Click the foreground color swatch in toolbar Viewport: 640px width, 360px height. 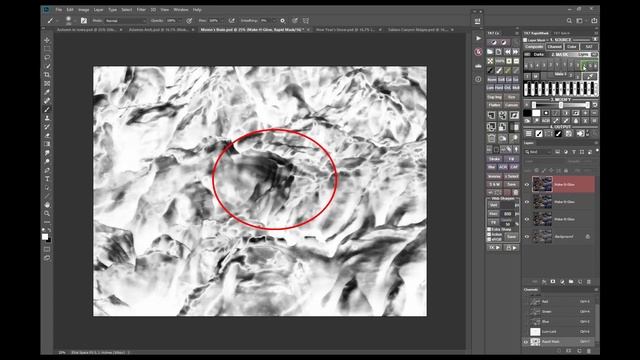point(45,237)
